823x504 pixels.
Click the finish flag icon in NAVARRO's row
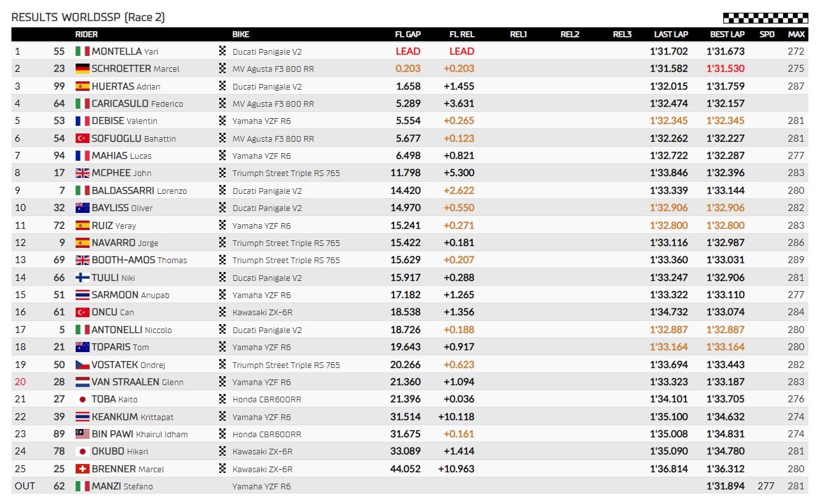pyautogui.click(x=222, y=243)
